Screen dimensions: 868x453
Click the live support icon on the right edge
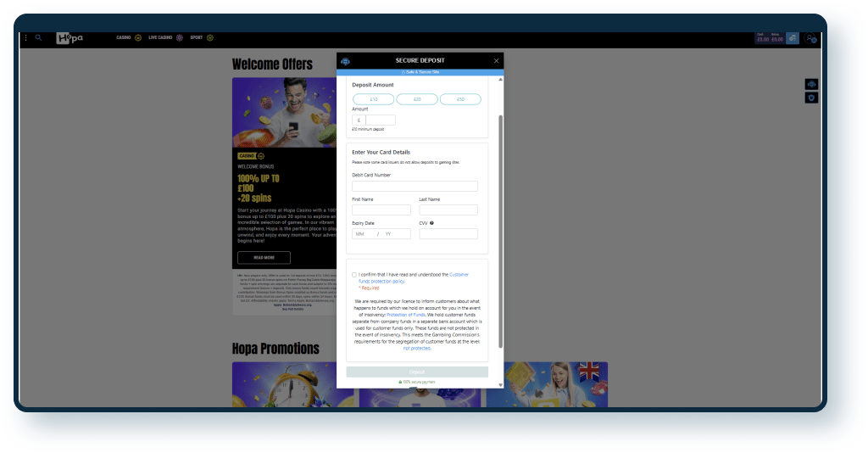[811, 84]
